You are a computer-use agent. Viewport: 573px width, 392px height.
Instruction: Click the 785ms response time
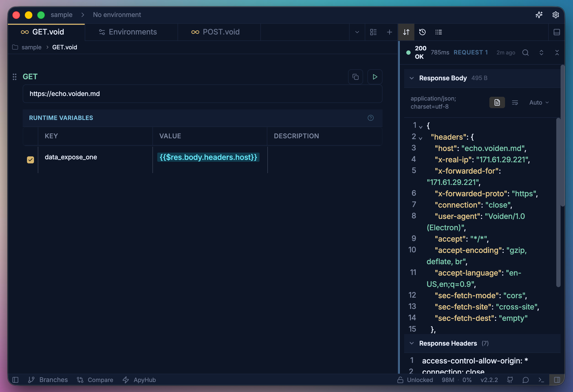[440, 52]
